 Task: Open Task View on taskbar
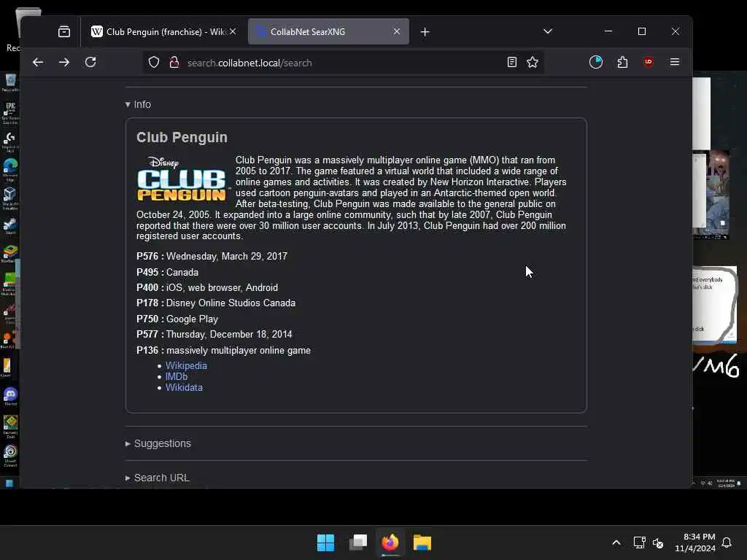coord(358,542)
